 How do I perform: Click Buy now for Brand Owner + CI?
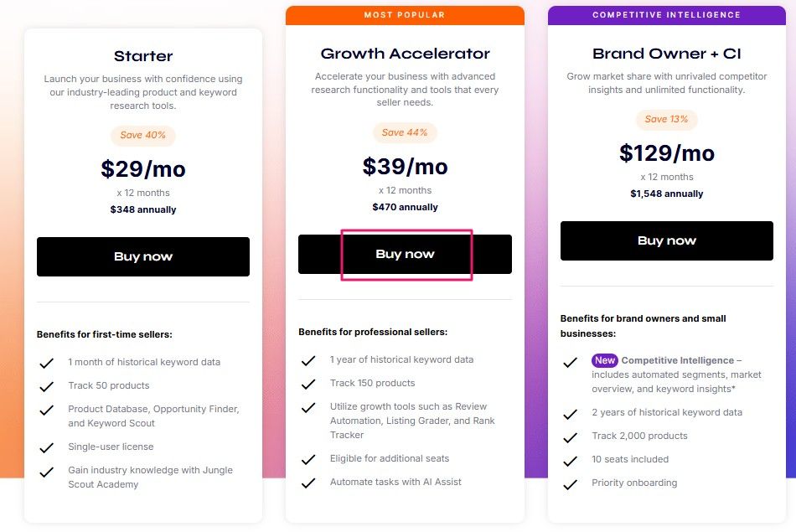667,240
